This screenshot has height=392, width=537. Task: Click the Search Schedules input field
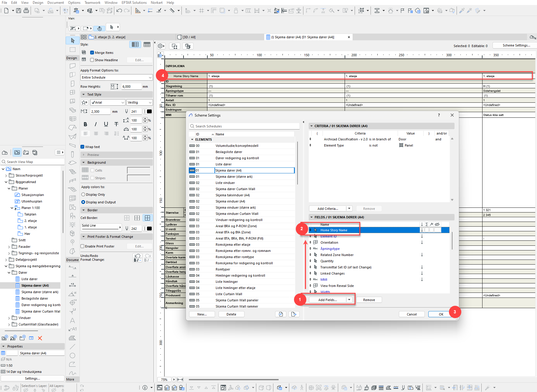pos(244,126)
